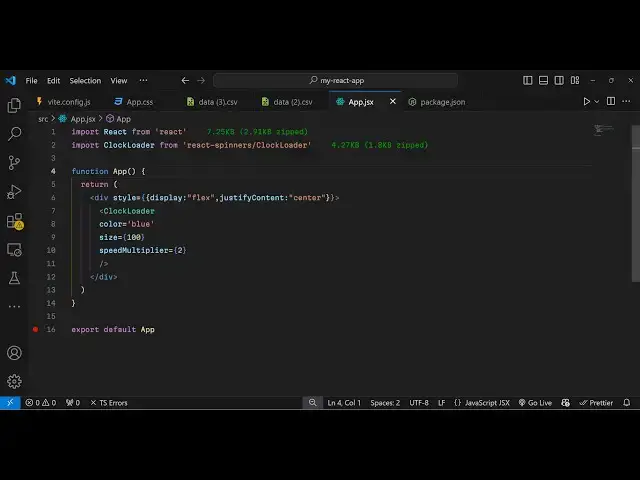
Task: Open the Accounts menu
Action: (x=14, y=353)
